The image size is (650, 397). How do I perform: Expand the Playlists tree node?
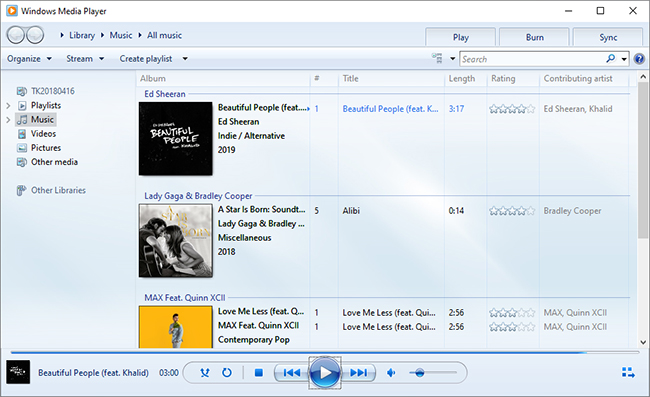pyautogui.click(x=8, y=106)
